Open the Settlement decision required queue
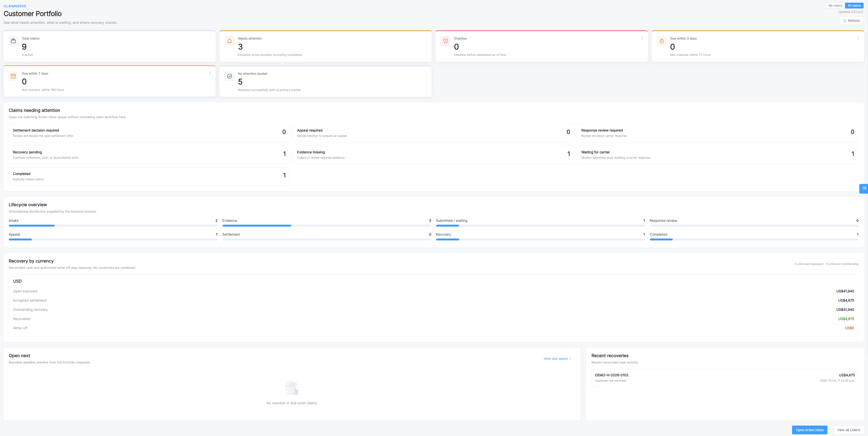 click(149, 133)
